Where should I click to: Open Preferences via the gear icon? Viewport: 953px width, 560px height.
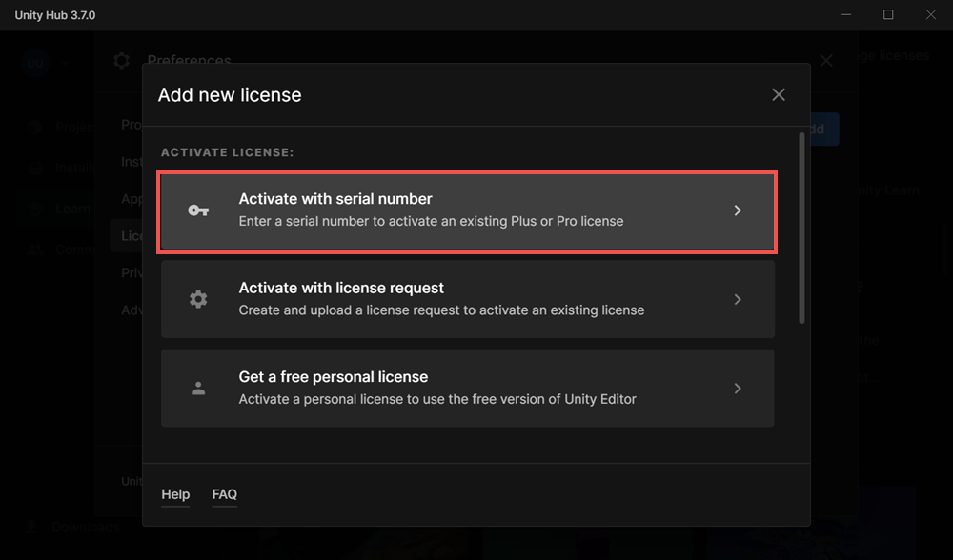coord(121,60)
